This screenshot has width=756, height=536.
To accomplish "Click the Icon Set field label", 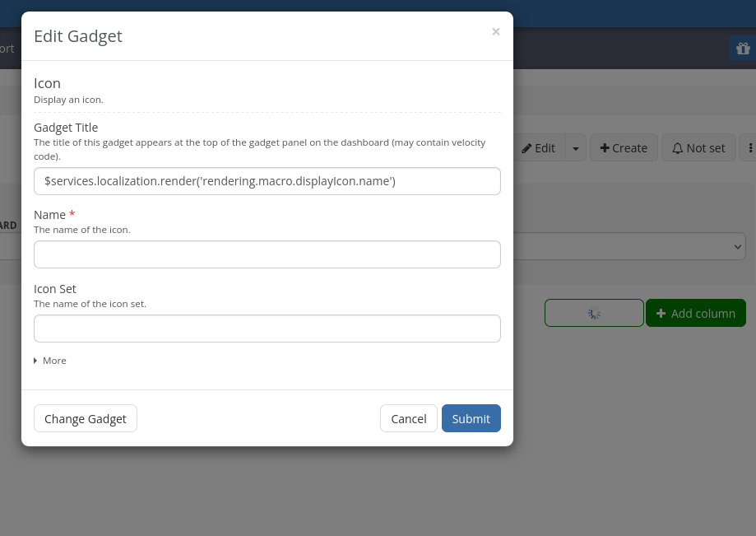I will tap(55, 289).
